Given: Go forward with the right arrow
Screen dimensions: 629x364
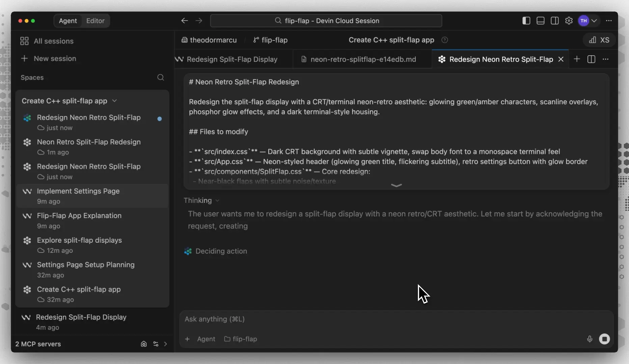Looking at the screenshot, I should click(x=199, y=21).
